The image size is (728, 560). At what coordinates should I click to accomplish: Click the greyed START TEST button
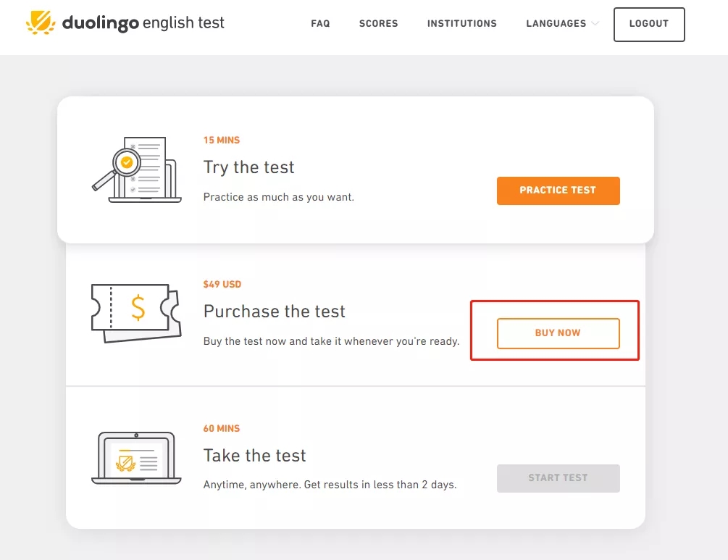click(x=558, y=478)
